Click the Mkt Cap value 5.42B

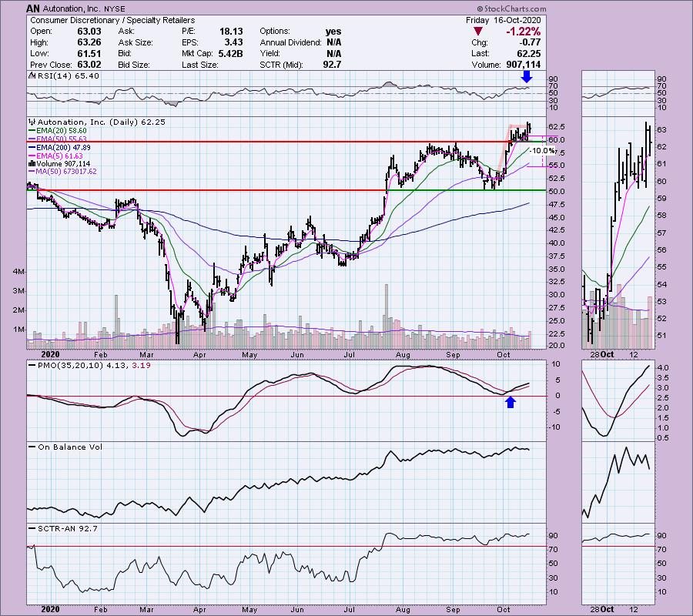point(230,53)
